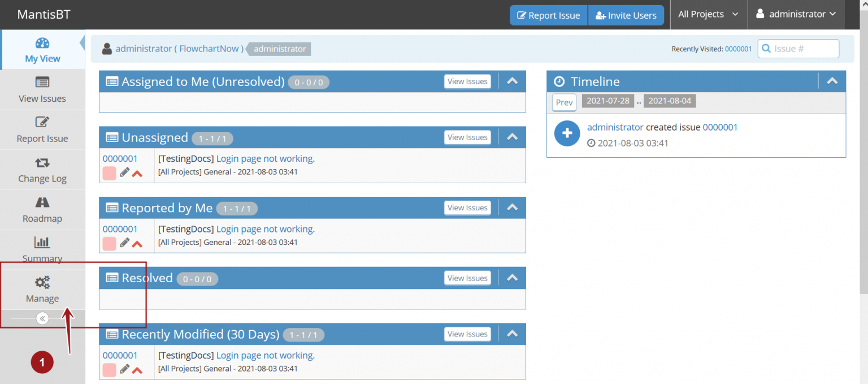
Task: Open the Manage section via gears icon
Action: click(42, 288)
